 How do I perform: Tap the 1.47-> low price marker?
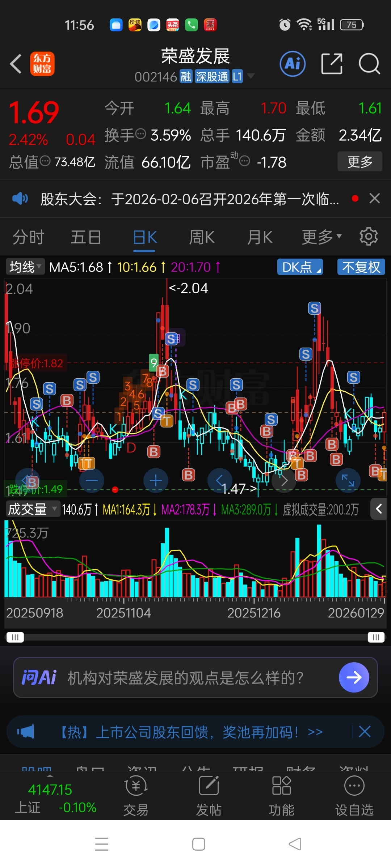(x=240, y=489)
